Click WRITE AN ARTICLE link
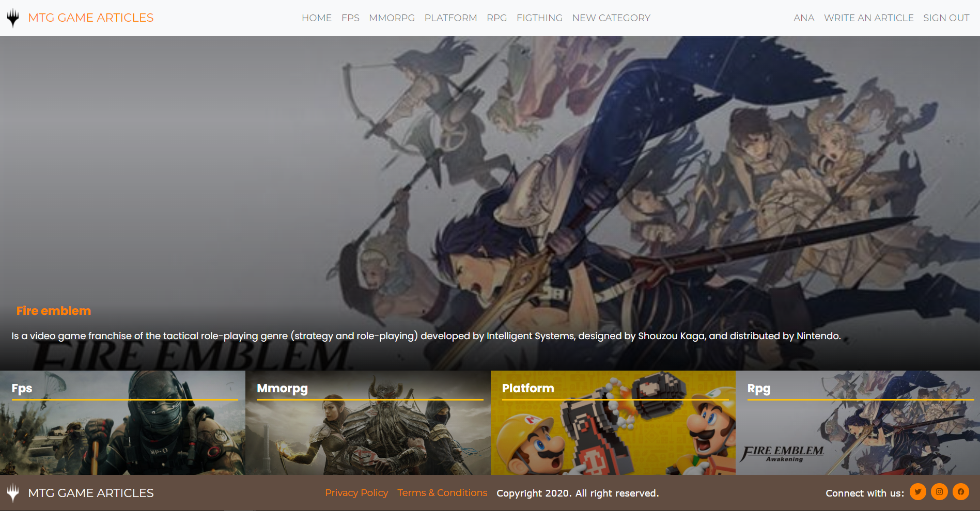This screenshot has width=980, height=511. (868, 18)
